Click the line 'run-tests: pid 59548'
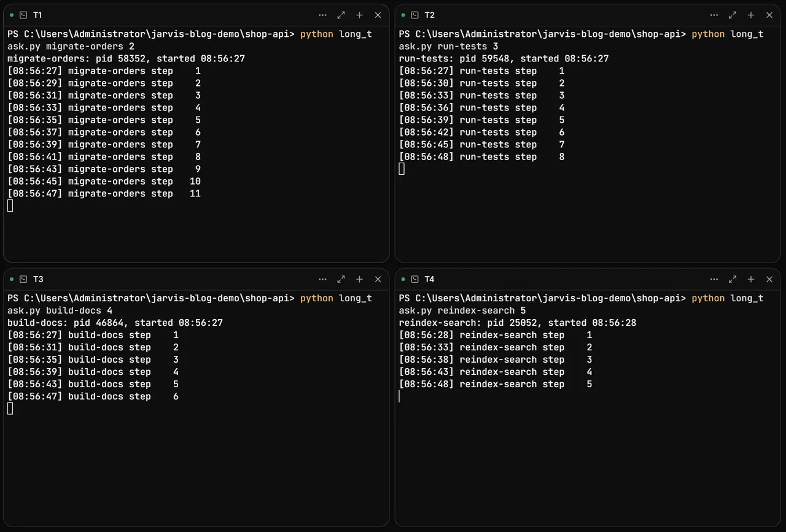This screenshot has width=786, height=532. [504, 59]
